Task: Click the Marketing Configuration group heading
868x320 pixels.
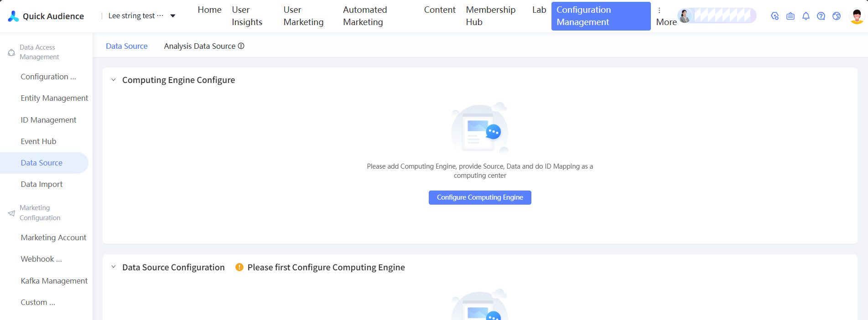Action: tap(40, 213)
